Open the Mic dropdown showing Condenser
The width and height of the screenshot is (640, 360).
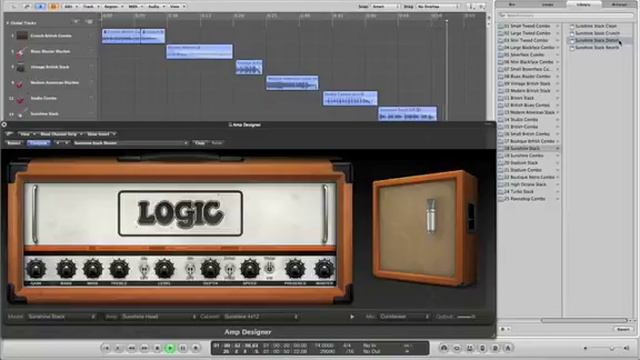click(404, 317)
